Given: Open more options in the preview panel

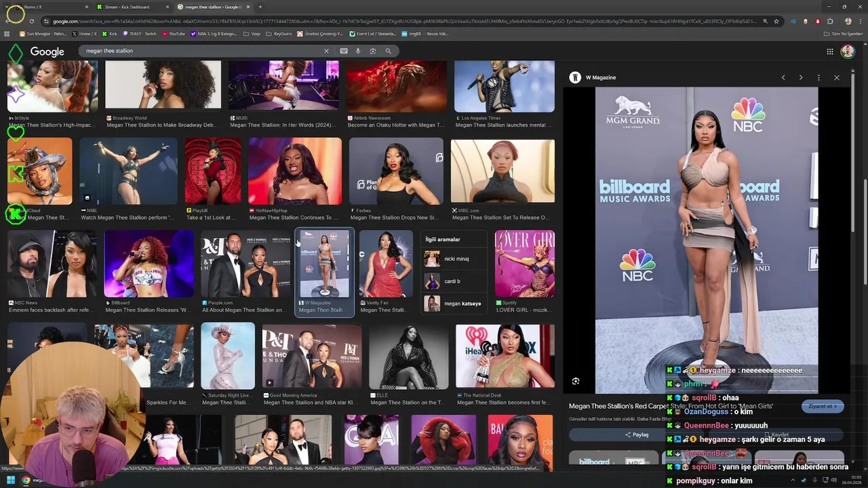Looking at the screenshot, I should click(x=818, y=77).
